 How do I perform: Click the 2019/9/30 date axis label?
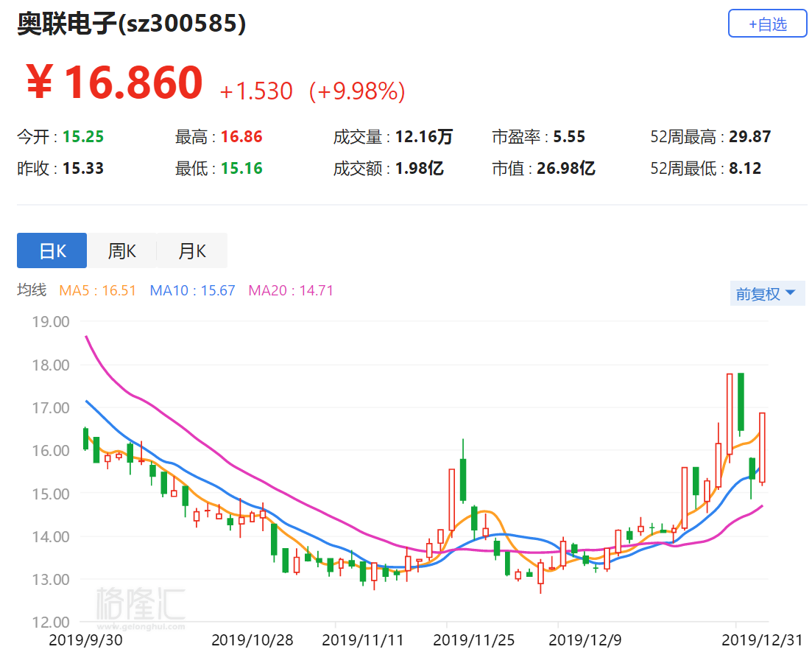click(x=85, y=640)
